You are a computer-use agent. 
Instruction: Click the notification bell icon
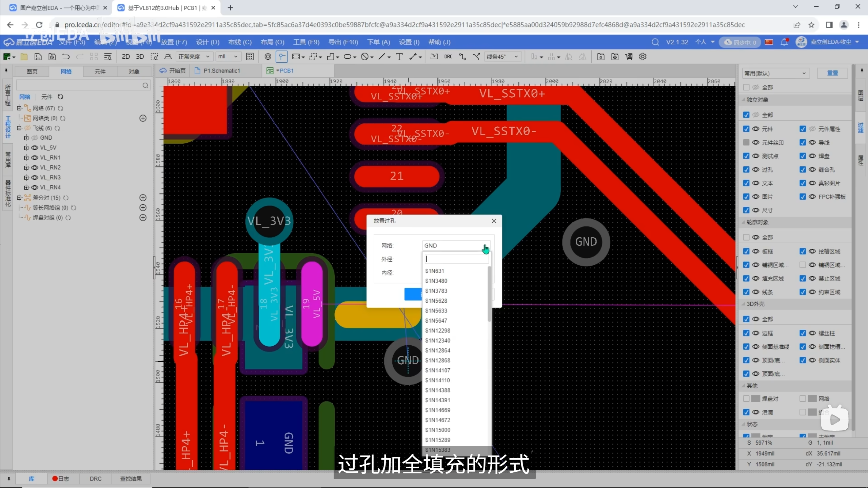(x=784, y=42)
